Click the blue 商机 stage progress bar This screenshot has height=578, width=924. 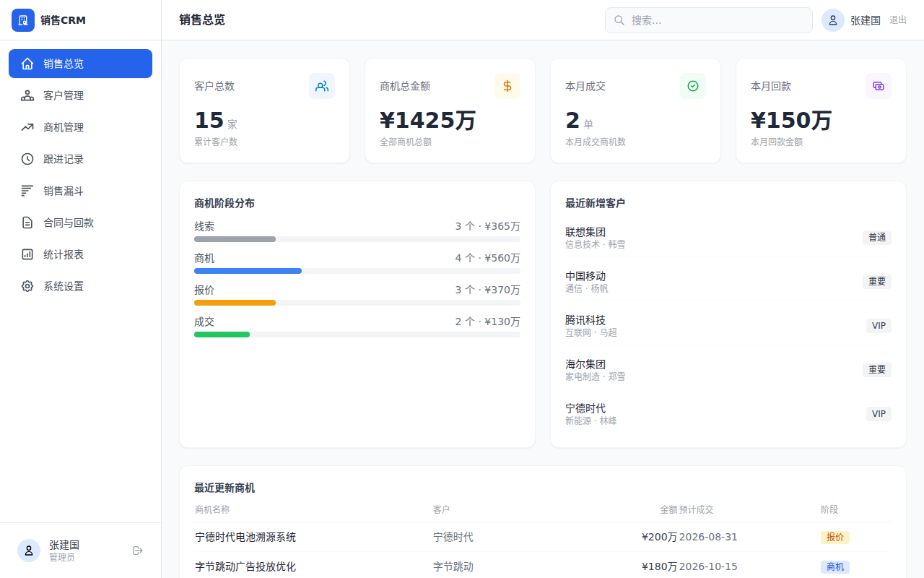tap(248, 271)
